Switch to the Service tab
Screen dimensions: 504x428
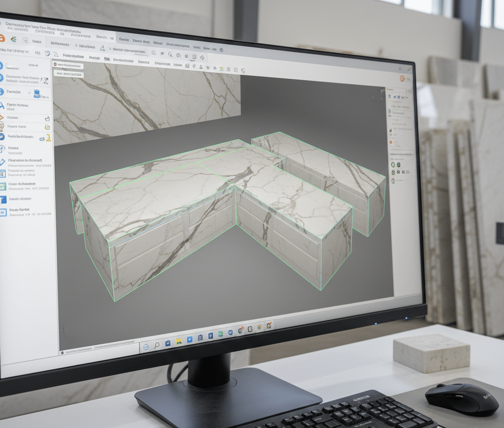[x=144, y=62]
